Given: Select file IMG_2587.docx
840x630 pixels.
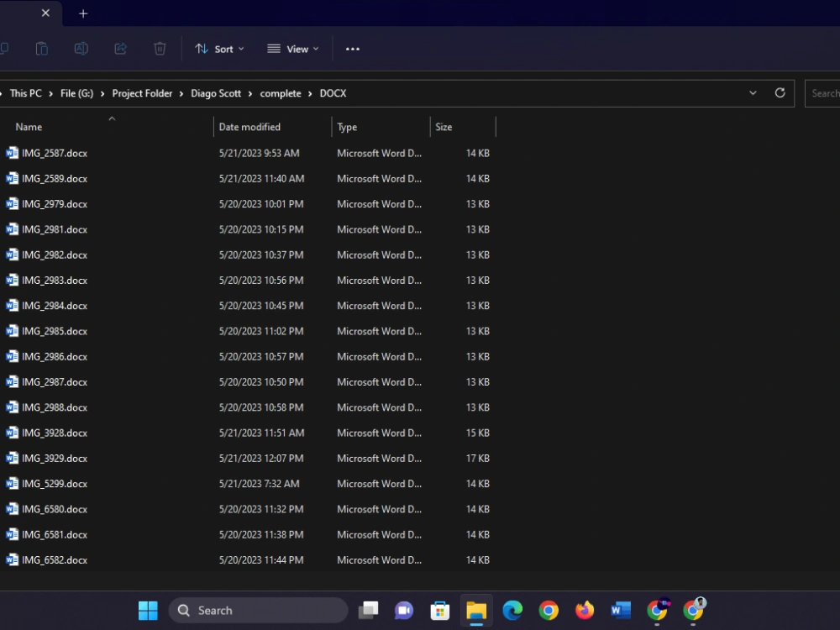Looking at the screenshot, I should 54,153.
